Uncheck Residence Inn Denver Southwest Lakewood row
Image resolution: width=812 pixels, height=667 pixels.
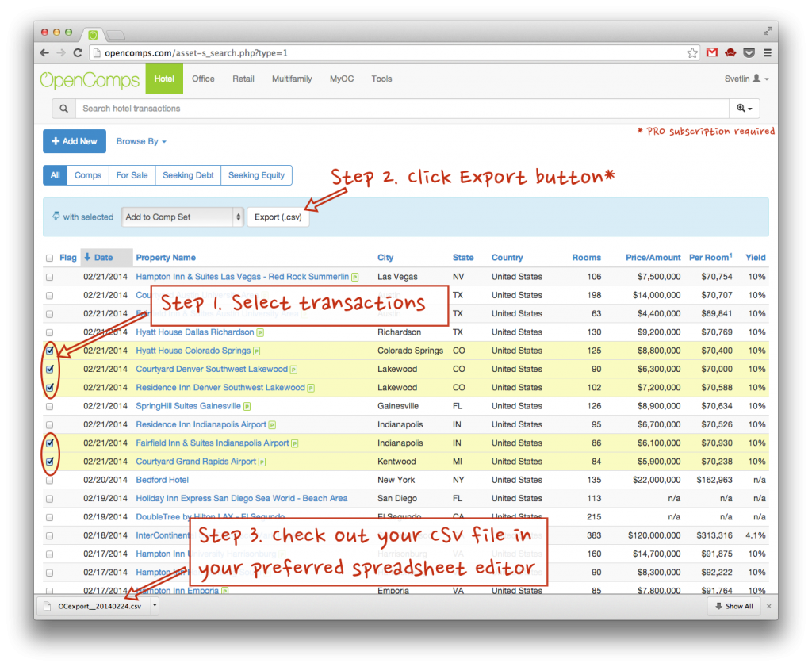[50, 387]
